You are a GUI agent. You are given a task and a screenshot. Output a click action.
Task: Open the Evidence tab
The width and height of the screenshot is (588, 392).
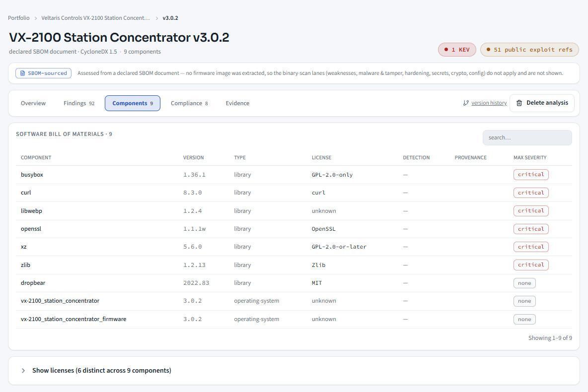click(x=237, y=103)
